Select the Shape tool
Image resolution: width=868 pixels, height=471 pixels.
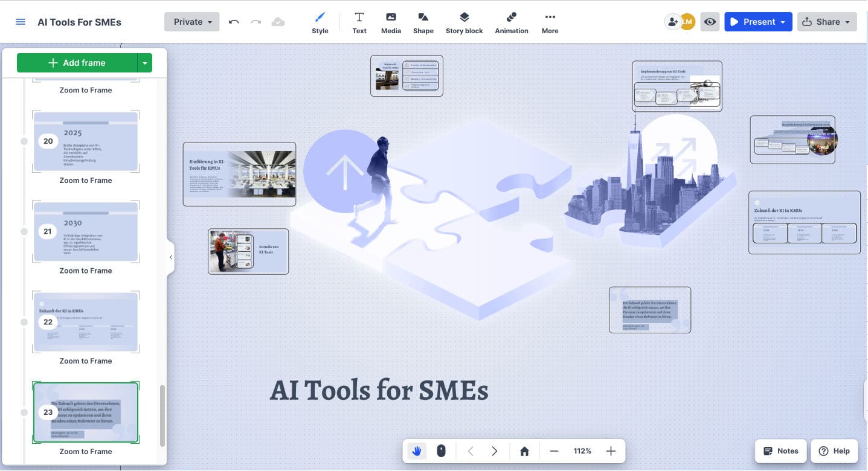pyautogui.click(x=423, y=21)
